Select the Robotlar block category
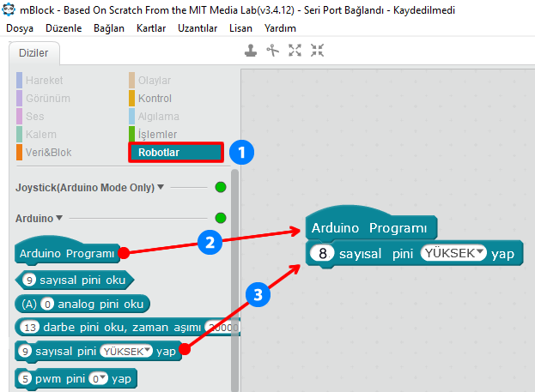 [x=176, y=153]
